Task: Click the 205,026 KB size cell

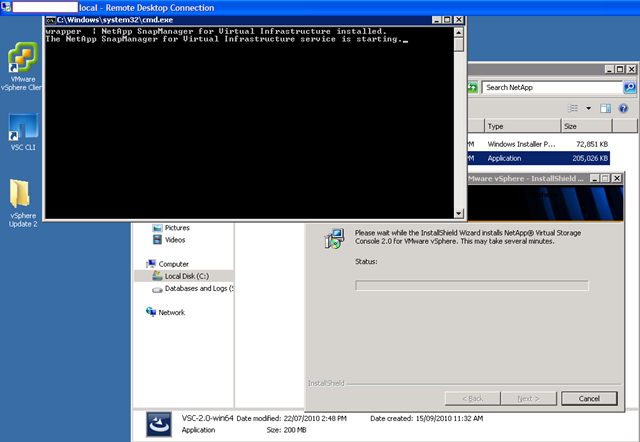Action: click(590, 158)
